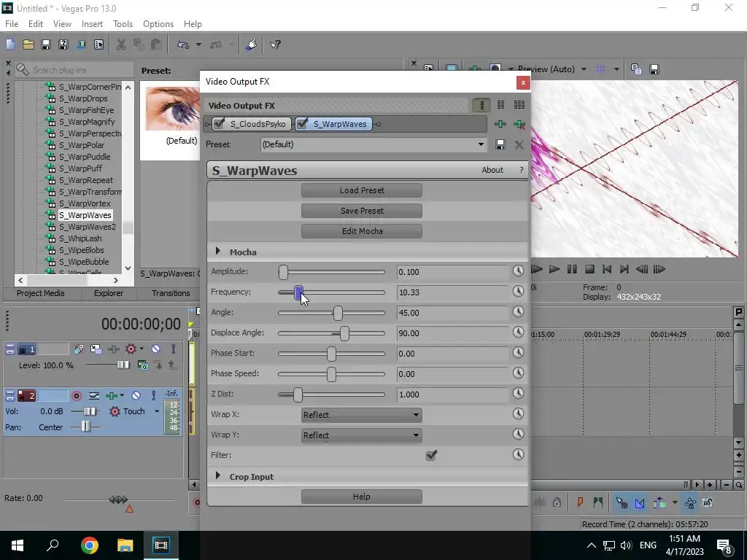
Task: Click the Frequency value field 10.33
Action: pos(452,292)
